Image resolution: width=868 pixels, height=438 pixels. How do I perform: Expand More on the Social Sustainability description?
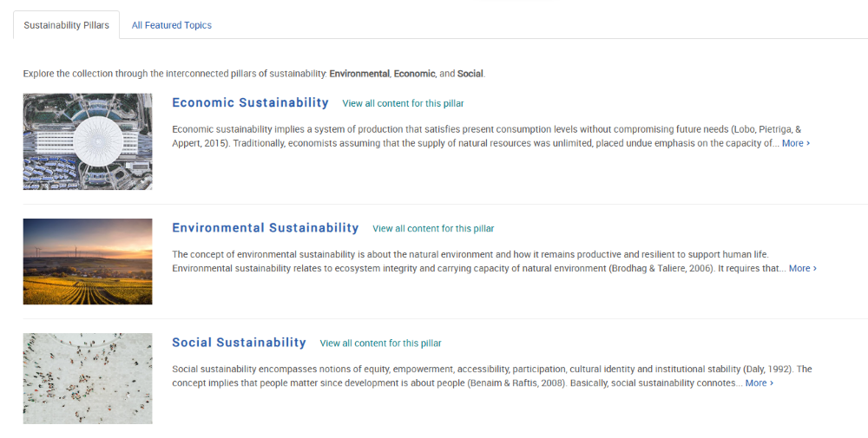(759, 382)
